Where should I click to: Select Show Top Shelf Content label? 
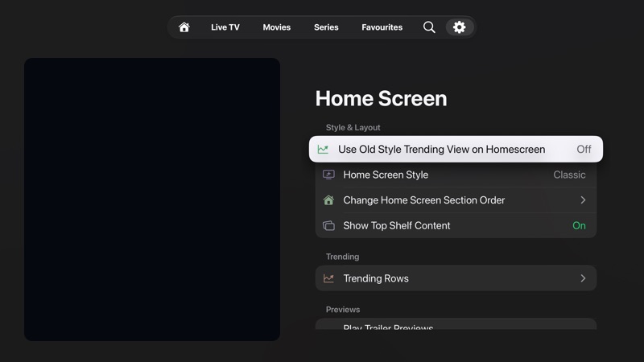[x=397, y=226]
